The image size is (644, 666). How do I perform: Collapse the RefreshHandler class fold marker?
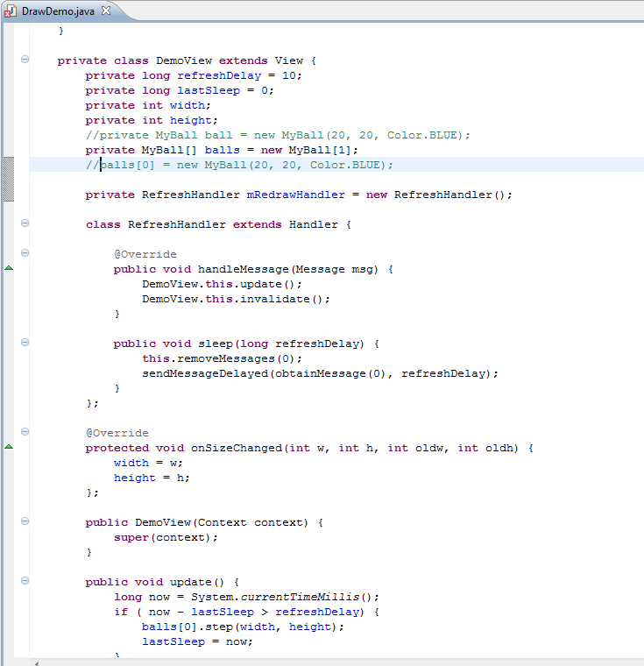point(25,223)
